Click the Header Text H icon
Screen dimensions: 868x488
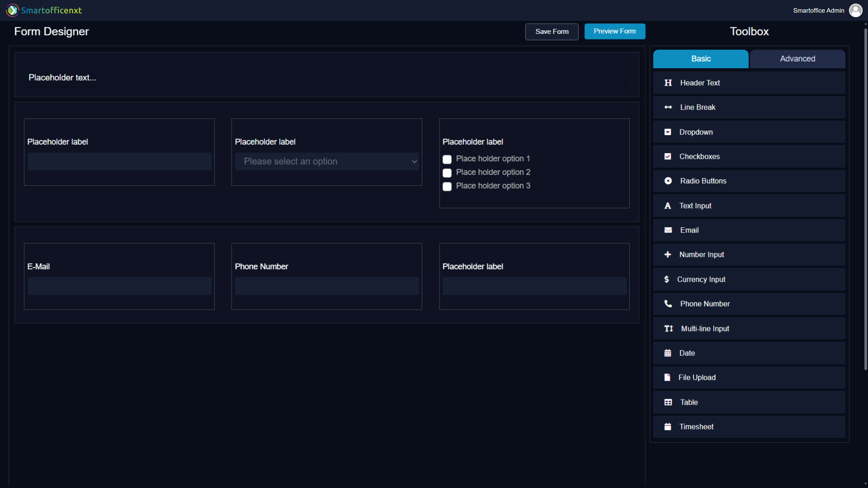tap(668, 83)
